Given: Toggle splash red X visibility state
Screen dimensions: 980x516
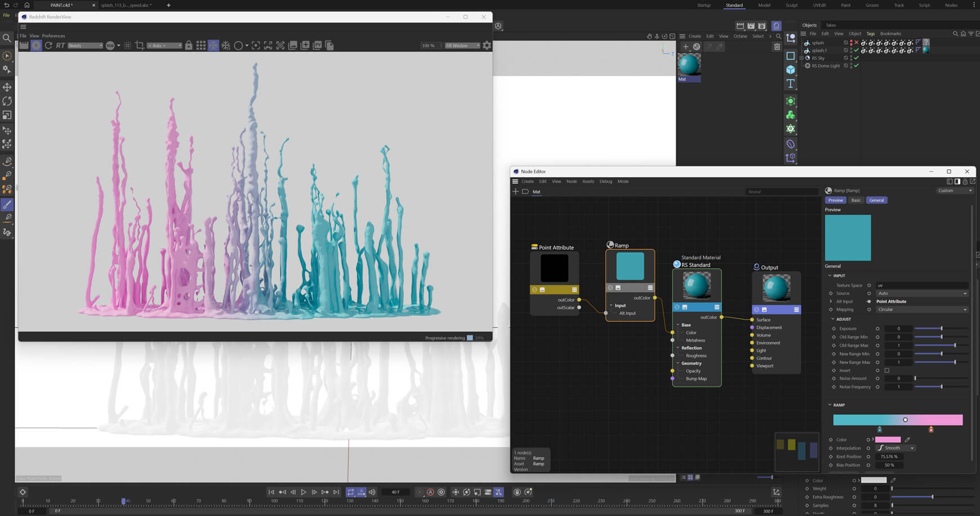Looking at the screenshot, I should click(856, 42).
